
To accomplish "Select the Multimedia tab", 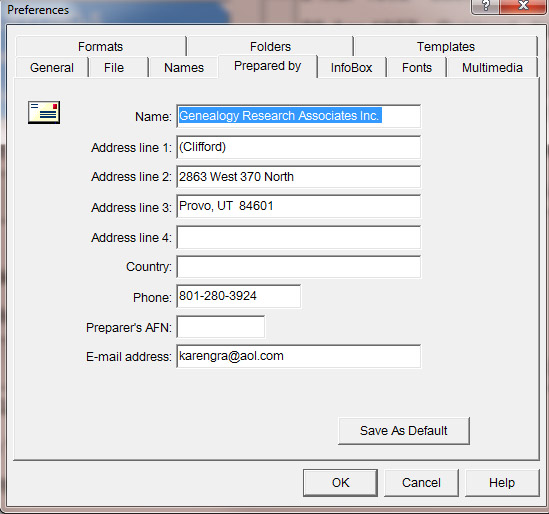I will click(x=492, y=68).
